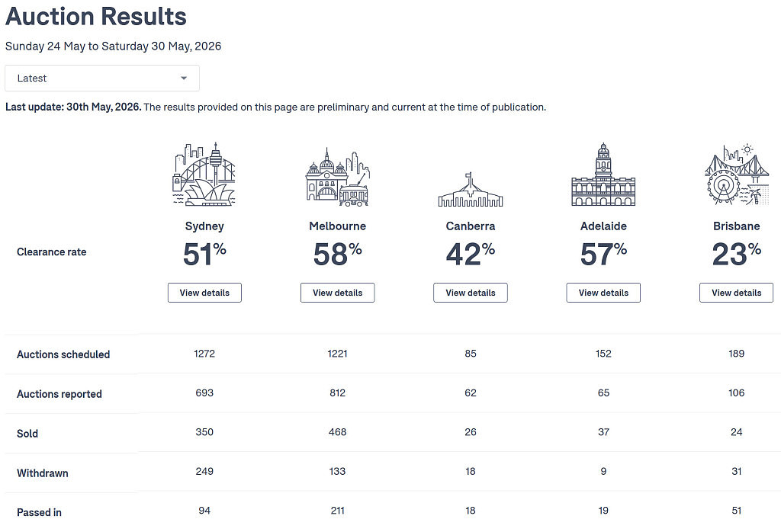Screen dimensions: 781x532
Task: Click the Melbourne Flinders Street station icon
Action: point(337,177)
